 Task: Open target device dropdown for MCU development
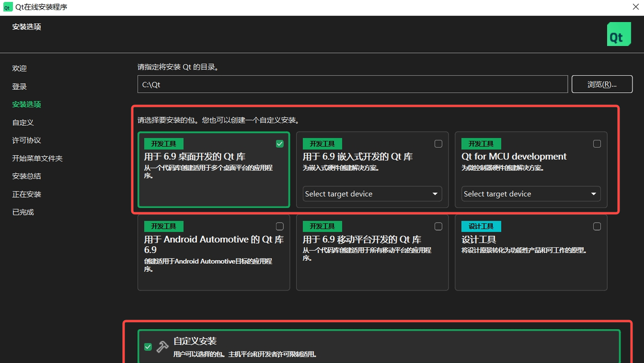click(531, 194)
